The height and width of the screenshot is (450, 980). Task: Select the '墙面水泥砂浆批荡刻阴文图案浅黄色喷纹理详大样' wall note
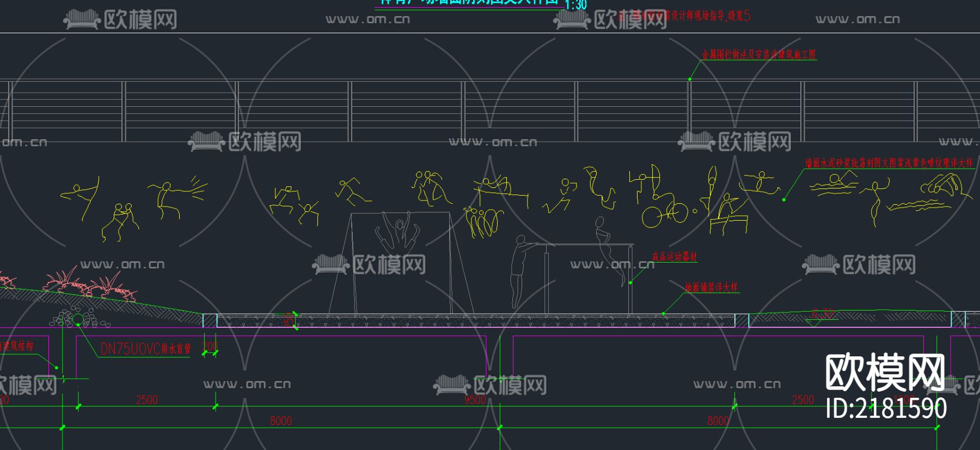pyautogui.click(x=889, y=163)
